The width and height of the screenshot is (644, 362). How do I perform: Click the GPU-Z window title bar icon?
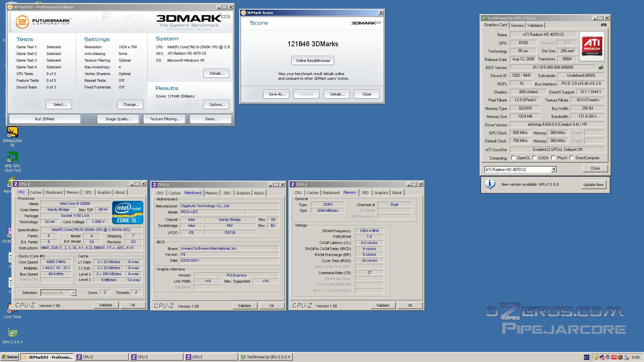[484, 18]
